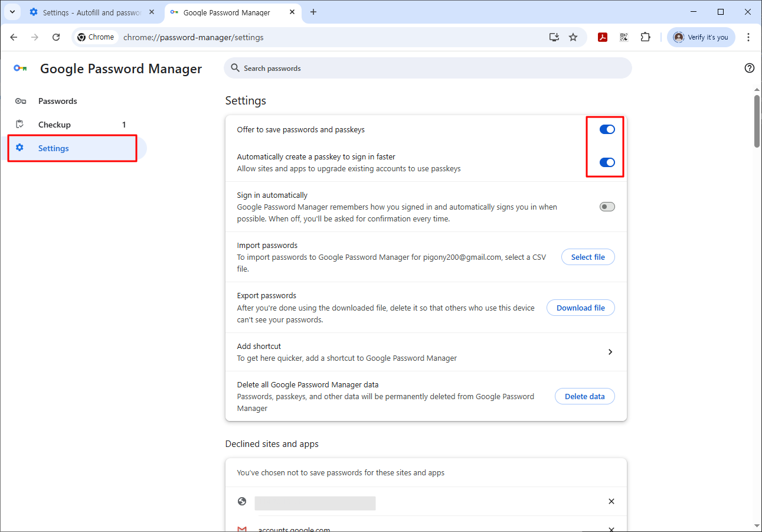The height and width of the screenshot is (532, 762).
Task: Open a new tab with plus button
Action: click(313, 12)
